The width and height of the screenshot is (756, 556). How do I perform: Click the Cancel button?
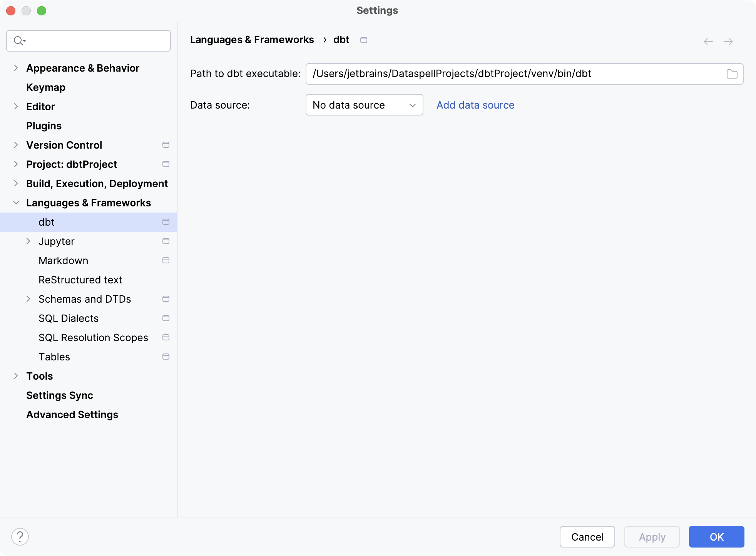(x=587, y=536)
